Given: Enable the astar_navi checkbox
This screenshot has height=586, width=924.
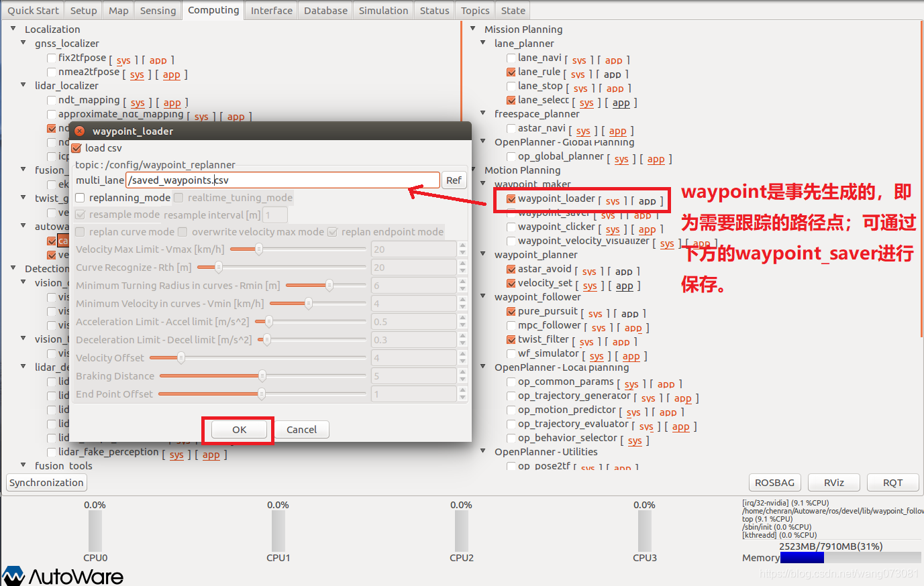Looking at the screenshot, I should [511, 129].
